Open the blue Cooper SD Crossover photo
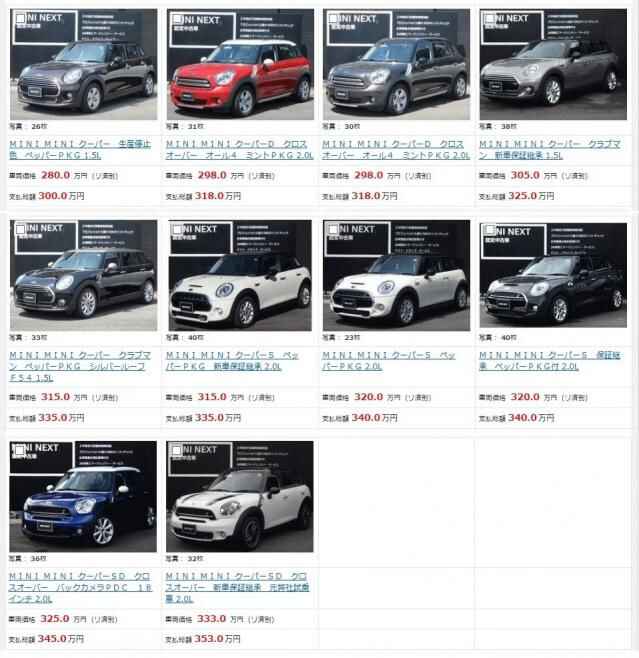The width and height of the screenshot is (639, 658). (83, 496)
